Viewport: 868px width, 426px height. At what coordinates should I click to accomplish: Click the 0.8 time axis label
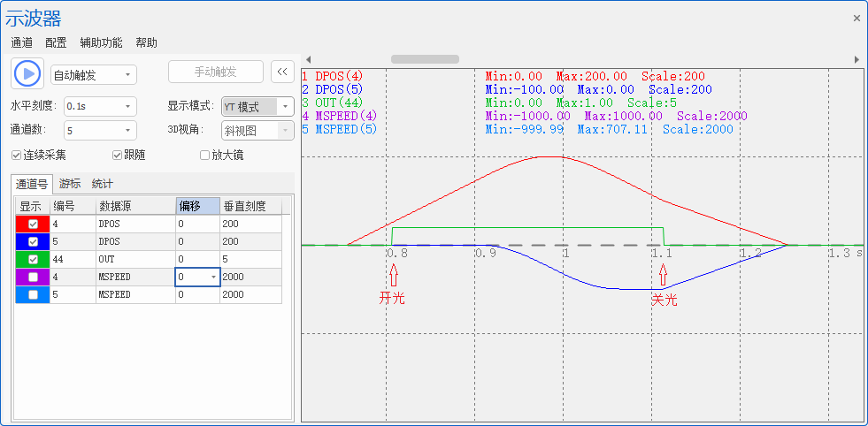[397, 253]
